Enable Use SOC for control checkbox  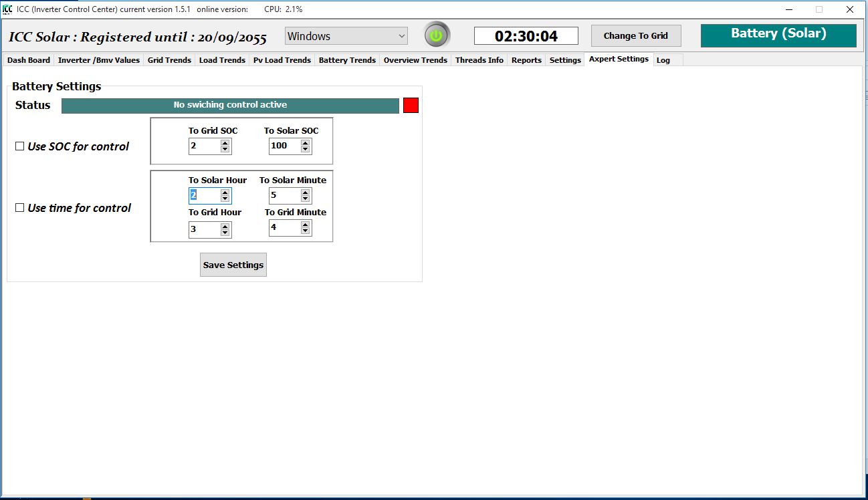[x=20, y=146]
